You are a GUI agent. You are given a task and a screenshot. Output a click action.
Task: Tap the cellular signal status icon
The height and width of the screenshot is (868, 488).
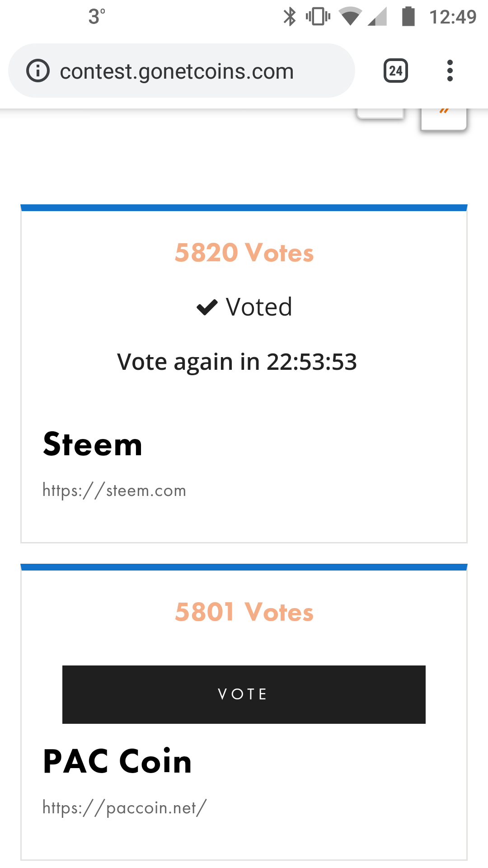(378, 17)
